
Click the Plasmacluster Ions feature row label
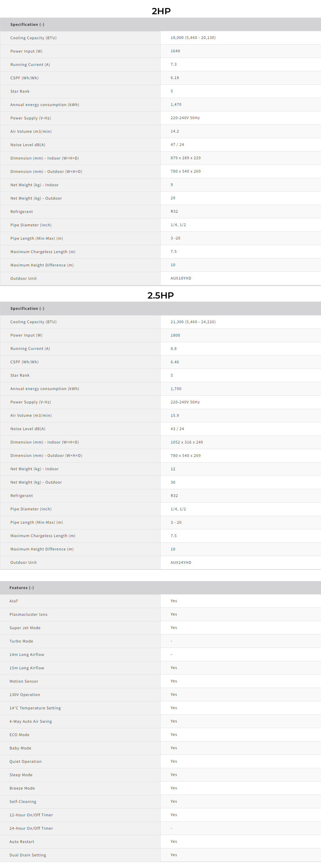pos(28,614)
